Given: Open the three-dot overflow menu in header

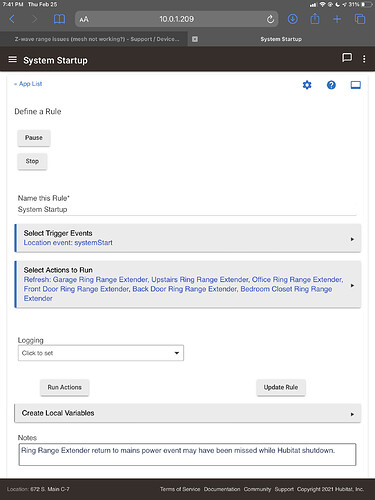Looking at the screenshot, I should [364, 59].
